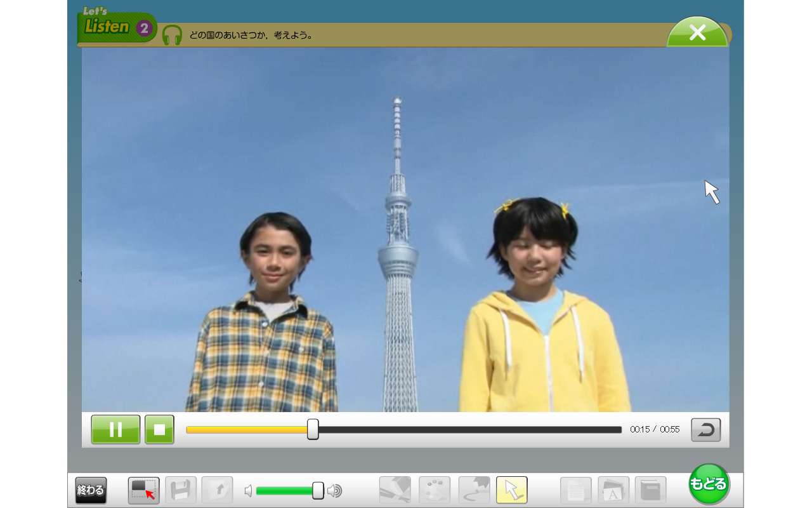812x508 pixels.
Task: Click the replay loop arrow button
Action: [x=705, y=430]
